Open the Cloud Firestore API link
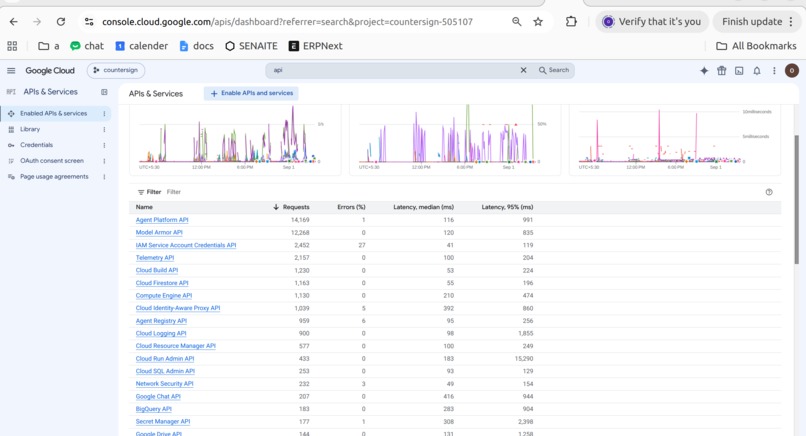Screen dimensions: 806x436 (x=162, y=283)
